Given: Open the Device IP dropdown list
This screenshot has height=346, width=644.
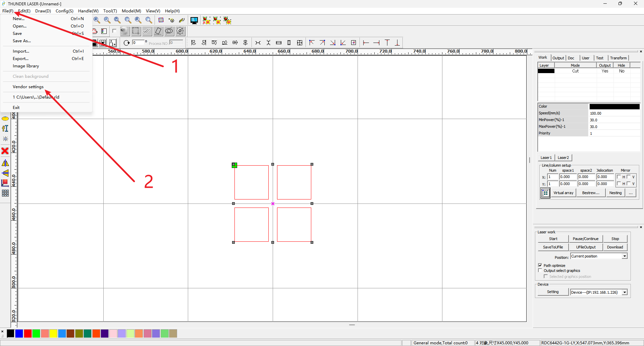Looking at the screenshot, I should 625,292.
